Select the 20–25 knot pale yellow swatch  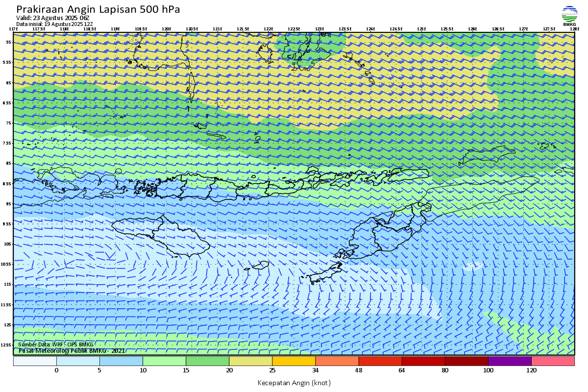pyautogui.click(x=250, y=361)
